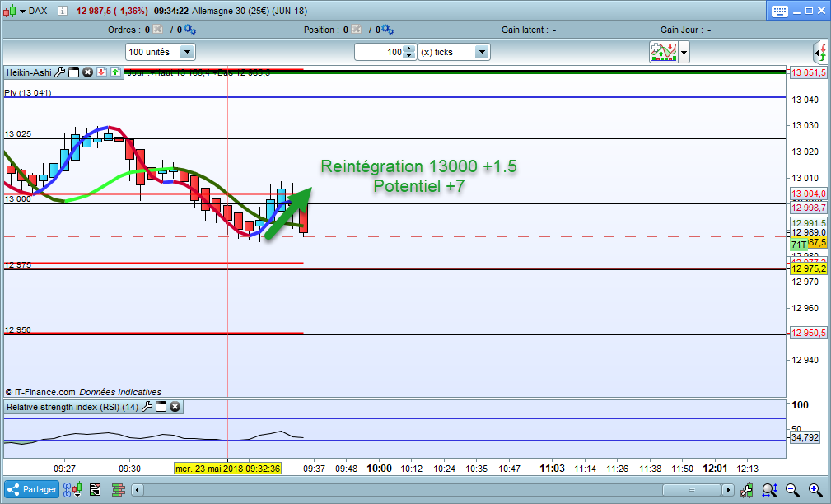Viewport: 831px width, 504px height.
Task: Close positions via Position X icon
Action: click(356, 29)
